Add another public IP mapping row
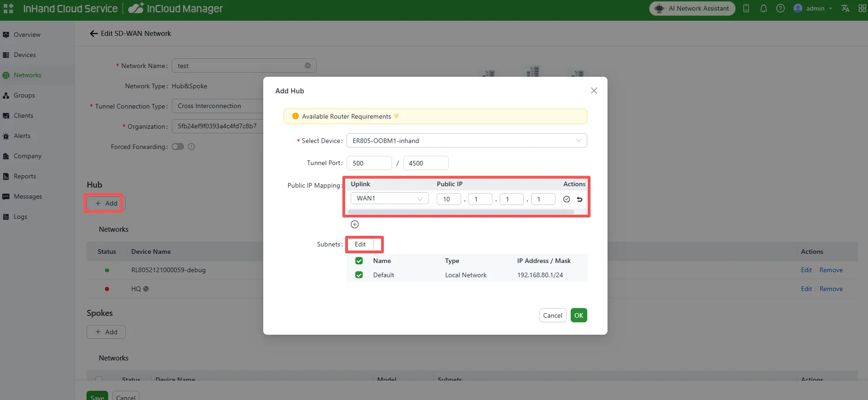Image resolution: width=868 pixels, height=400 pixels. [354, 224]
